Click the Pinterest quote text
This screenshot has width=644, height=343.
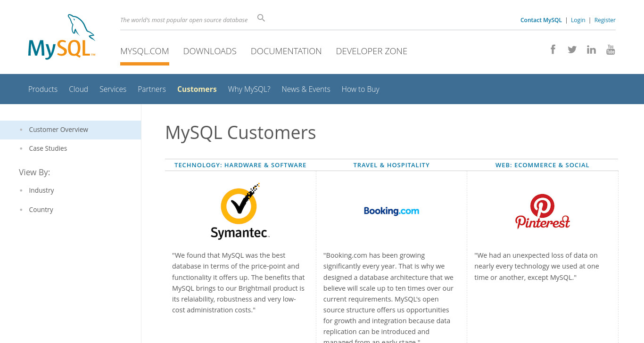tap(537, 266)
